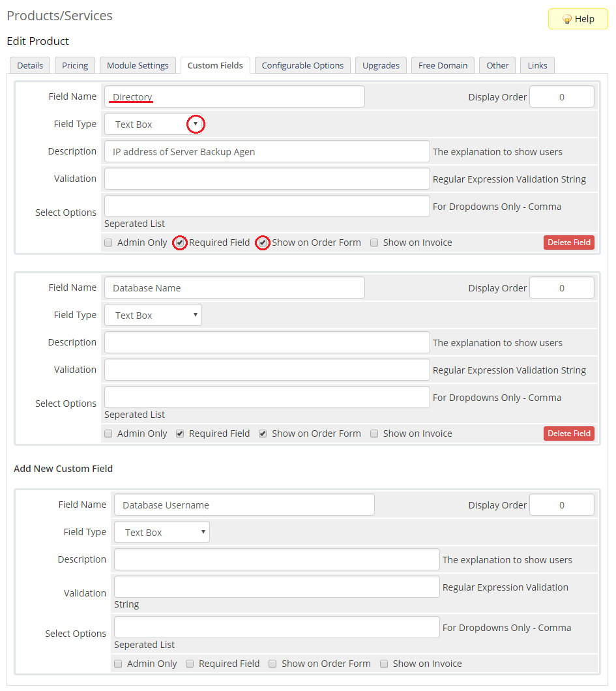Delete the Database Name custom field
This screenshot has width=616, height=691.
(x=568, y=434)
